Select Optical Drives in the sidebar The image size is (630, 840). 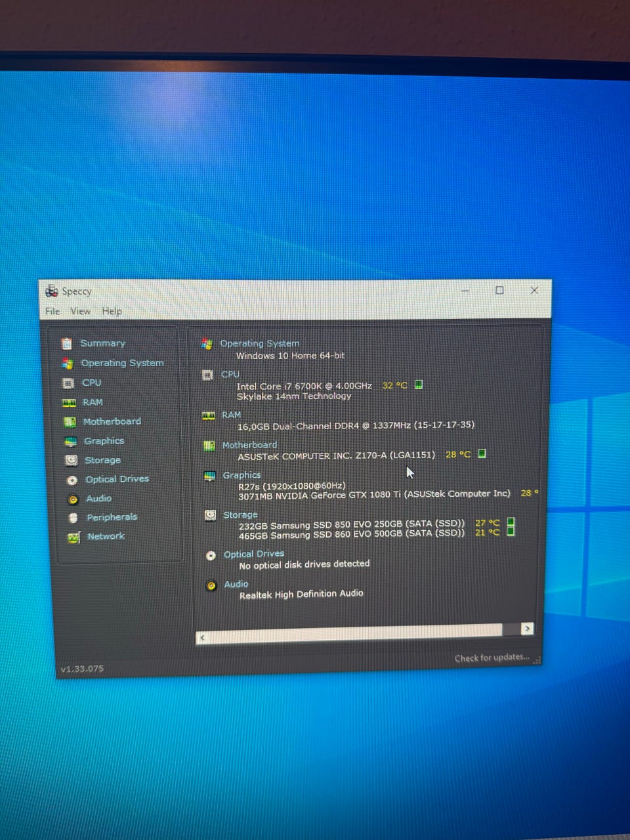pos(117,479)
